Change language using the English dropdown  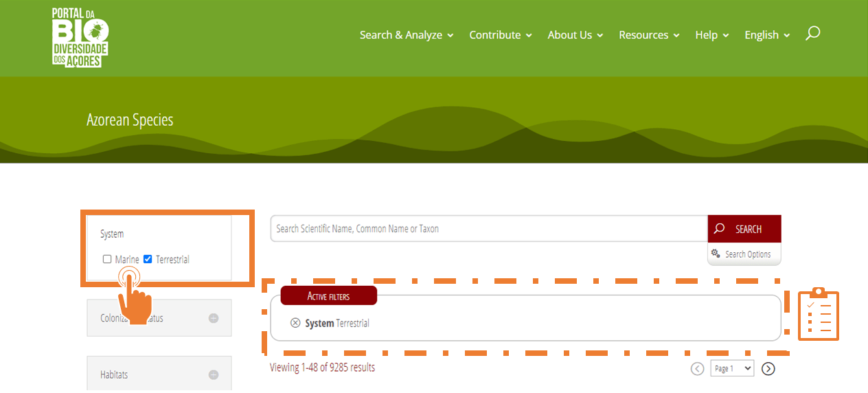click(x=767, y=35)
